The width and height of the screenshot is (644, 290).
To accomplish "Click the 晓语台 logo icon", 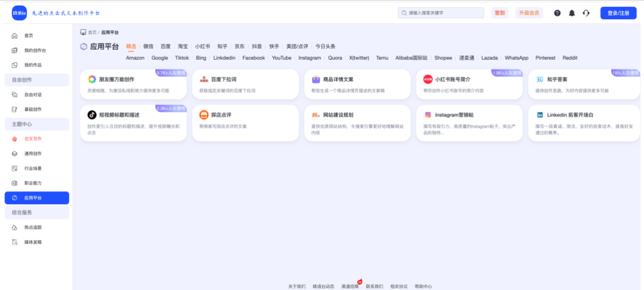I will pos(19,13).
